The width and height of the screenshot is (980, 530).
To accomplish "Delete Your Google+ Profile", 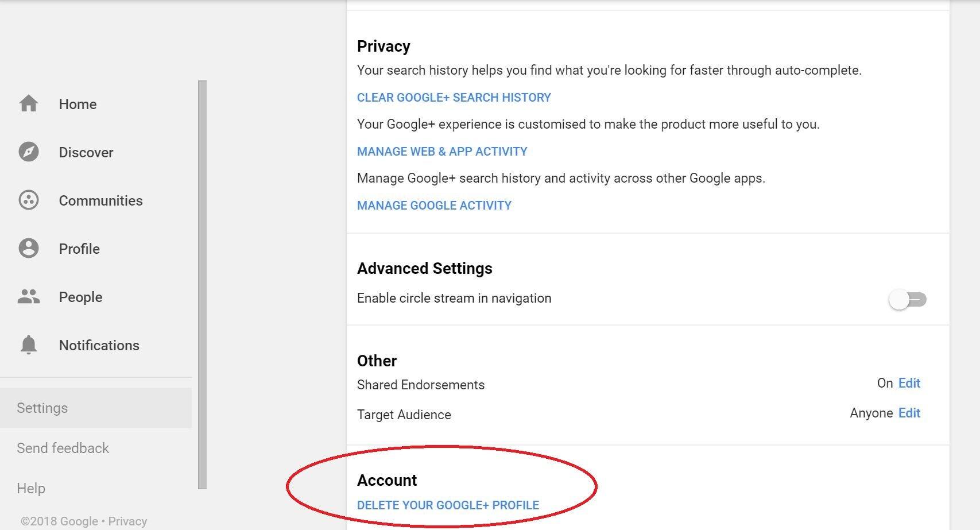I will pyautogui.click(x=448, y=505).
